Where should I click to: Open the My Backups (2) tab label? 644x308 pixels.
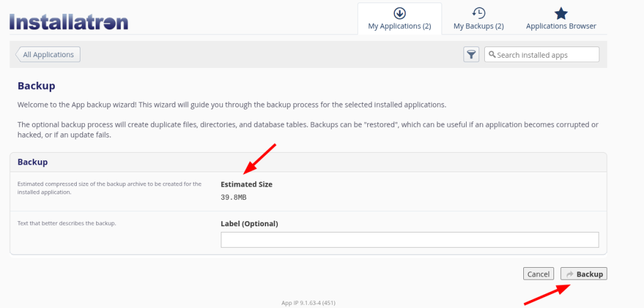479,26
